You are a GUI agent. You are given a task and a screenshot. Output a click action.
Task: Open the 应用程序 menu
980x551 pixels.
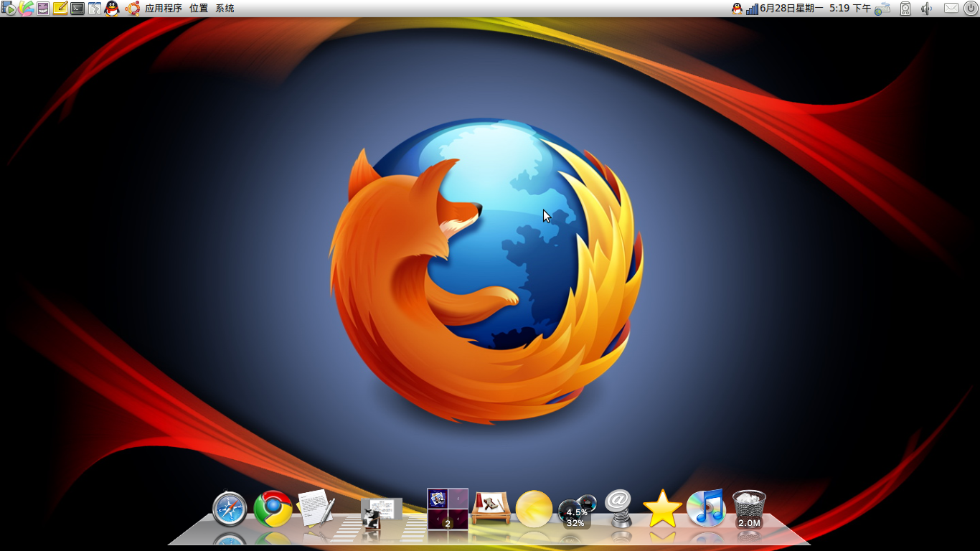(164, 9)
